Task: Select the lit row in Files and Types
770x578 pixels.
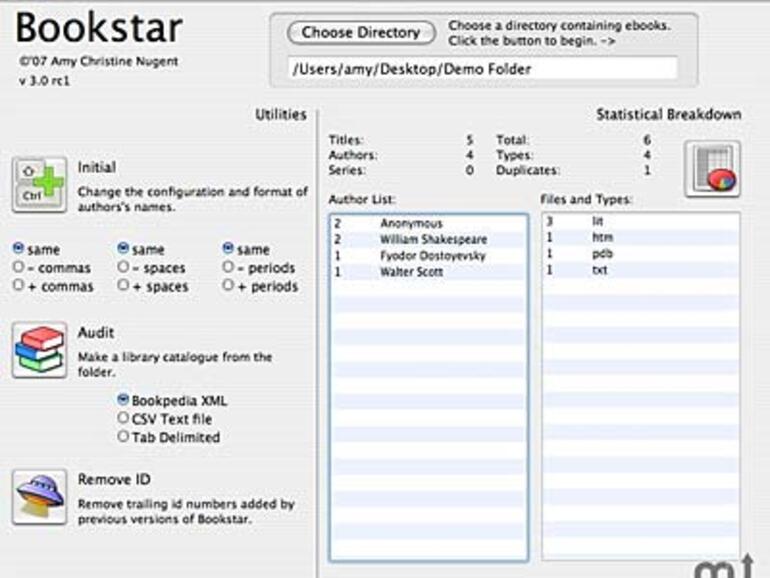Action: [x=641, y=221]
